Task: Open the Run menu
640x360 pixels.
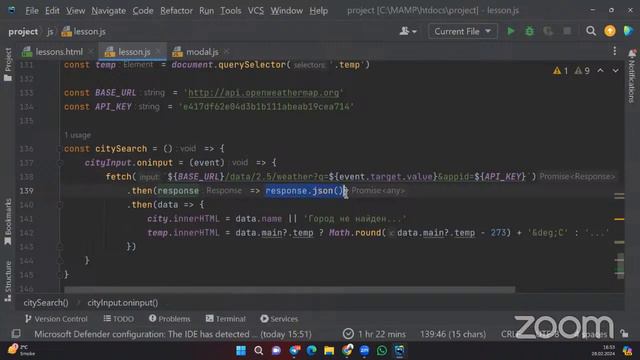Action: point(206,11)
